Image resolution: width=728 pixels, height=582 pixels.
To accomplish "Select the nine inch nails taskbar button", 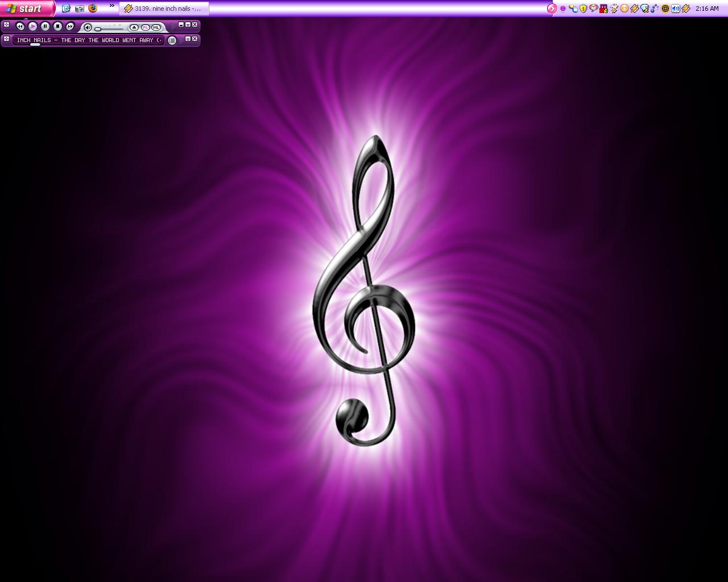I will 164,9.
